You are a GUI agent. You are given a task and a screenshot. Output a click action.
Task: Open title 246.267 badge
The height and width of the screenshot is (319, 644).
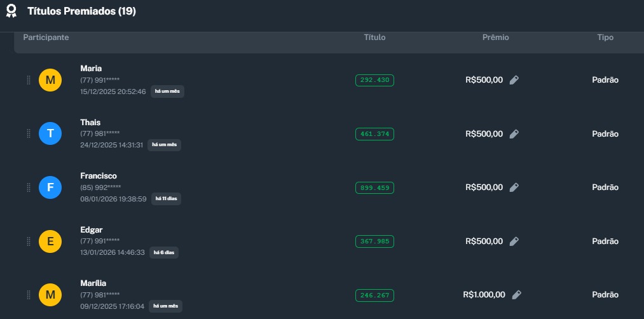(374, 295)
